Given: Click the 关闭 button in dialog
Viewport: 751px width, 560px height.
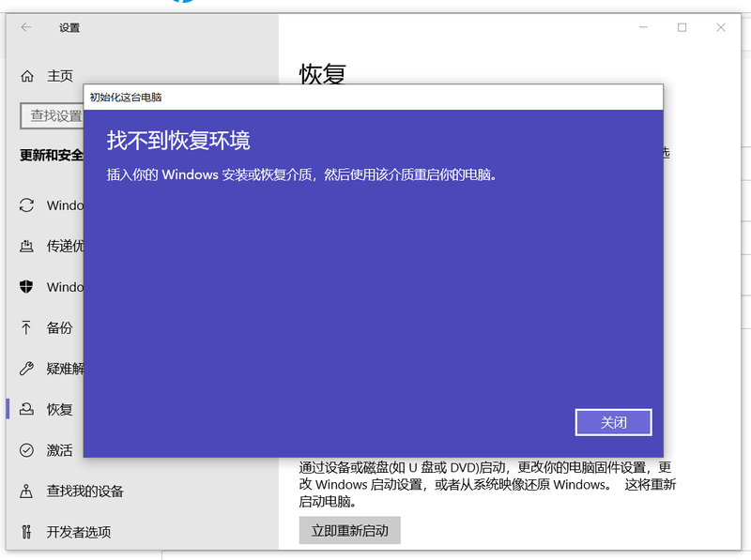Looking at the screenshot, I should [613, 422].
